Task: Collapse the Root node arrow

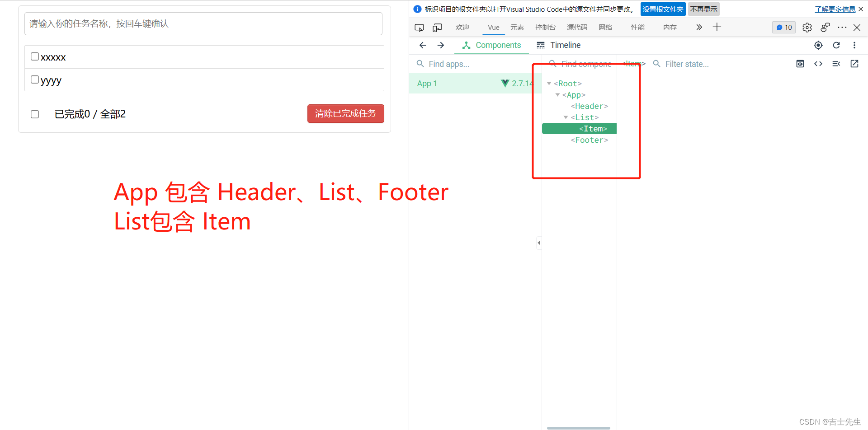Action: pyautogui.click(x=549, y=84)
